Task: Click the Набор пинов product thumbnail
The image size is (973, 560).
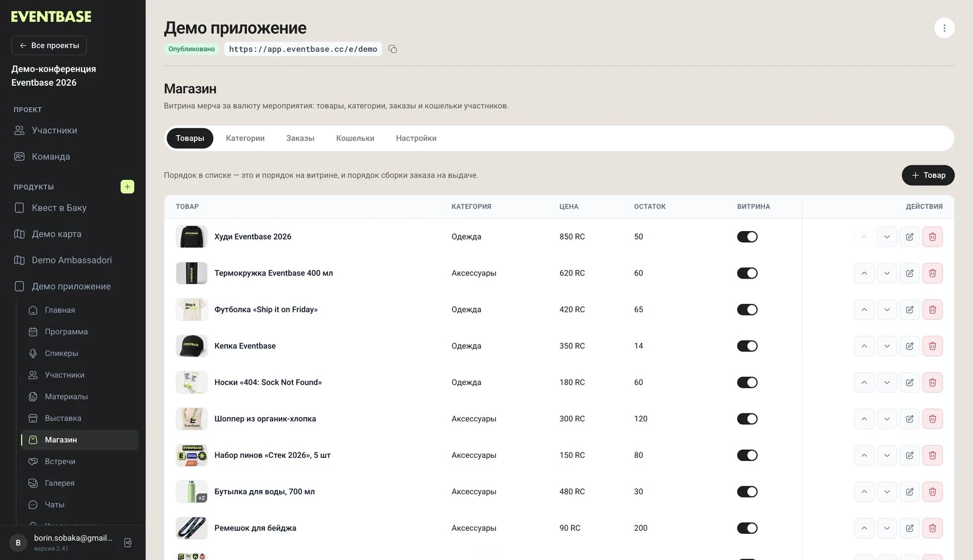Action: (192, 455)
